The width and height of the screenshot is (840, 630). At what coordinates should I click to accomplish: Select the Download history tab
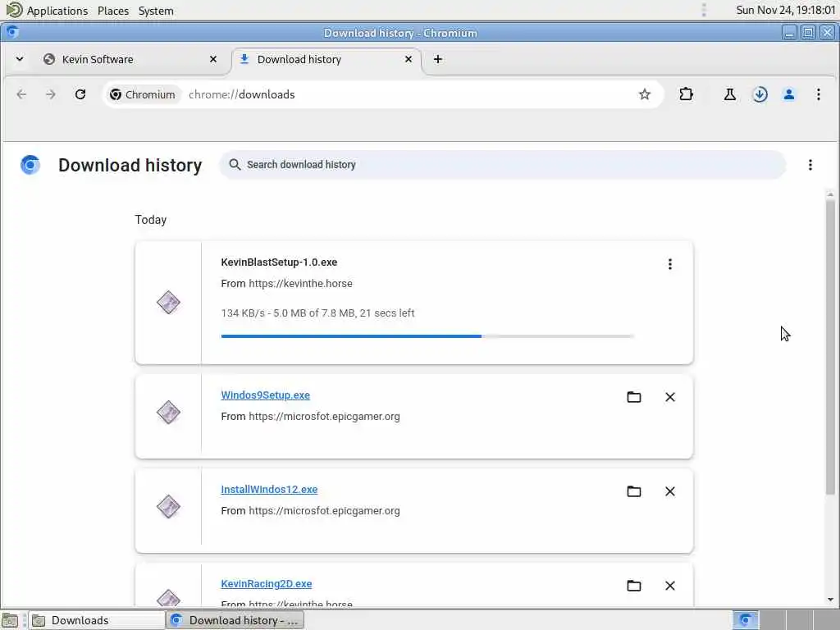[326, 59]
